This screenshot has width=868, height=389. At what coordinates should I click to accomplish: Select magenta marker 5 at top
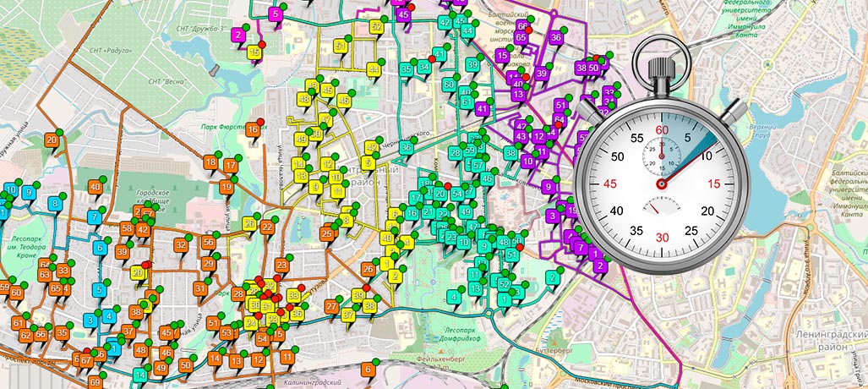click(x=274, y=14)
